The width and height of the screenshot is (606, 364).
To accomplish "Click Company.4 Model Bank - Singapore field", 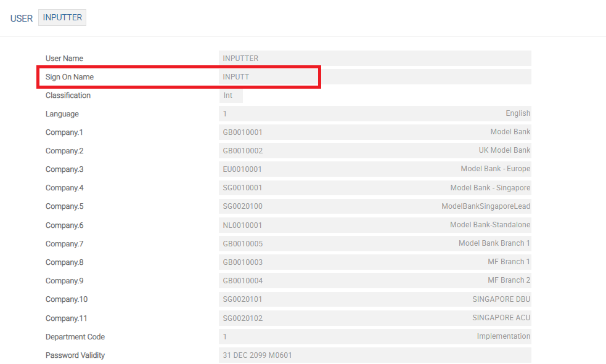I will tap(374, 188).
